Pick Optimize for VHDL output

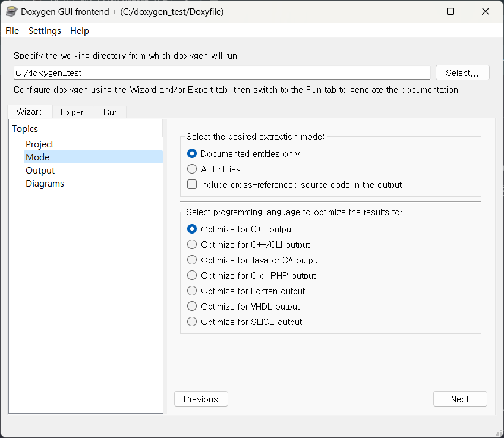click(x=192, y=307)
